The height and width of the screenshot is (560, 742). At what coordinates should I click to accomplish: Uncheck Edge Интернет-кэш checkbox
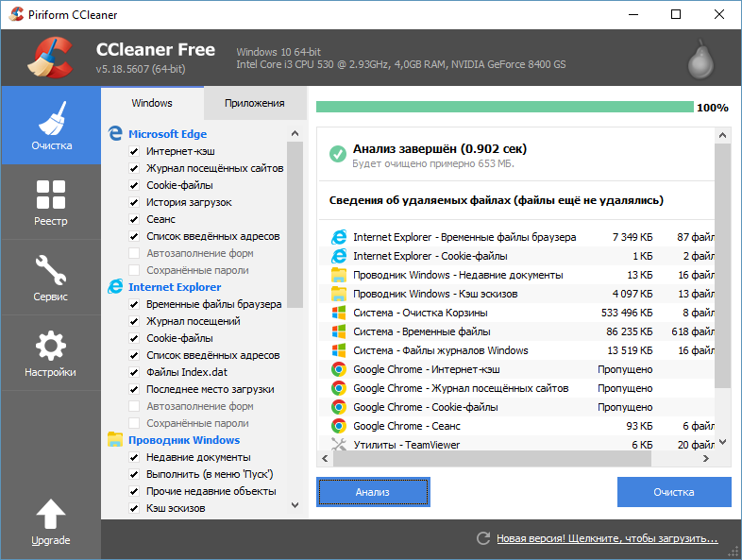click(x=134, y=151)
